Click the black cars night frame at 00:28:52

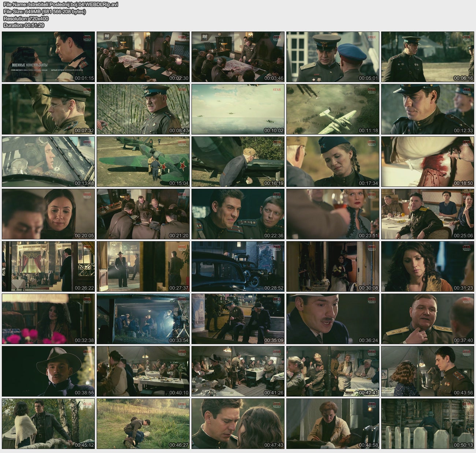click(238, 266)
